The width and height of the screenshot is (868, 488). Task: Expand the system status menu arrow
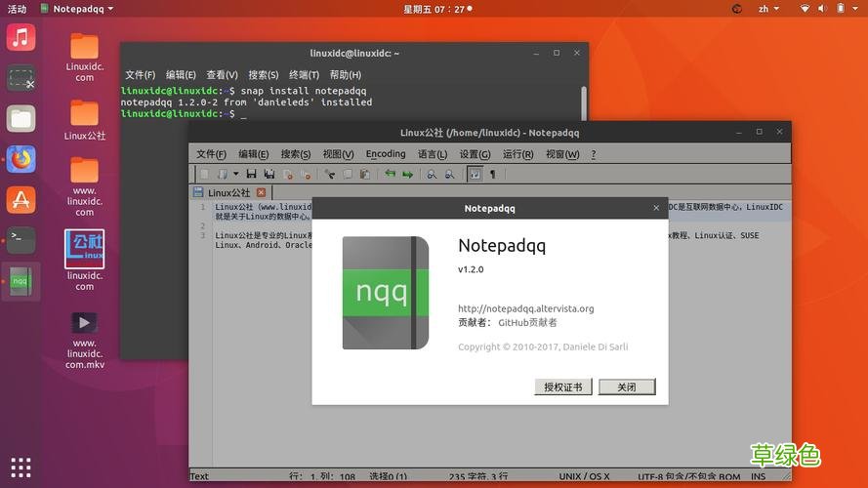(x=855, y=9)
